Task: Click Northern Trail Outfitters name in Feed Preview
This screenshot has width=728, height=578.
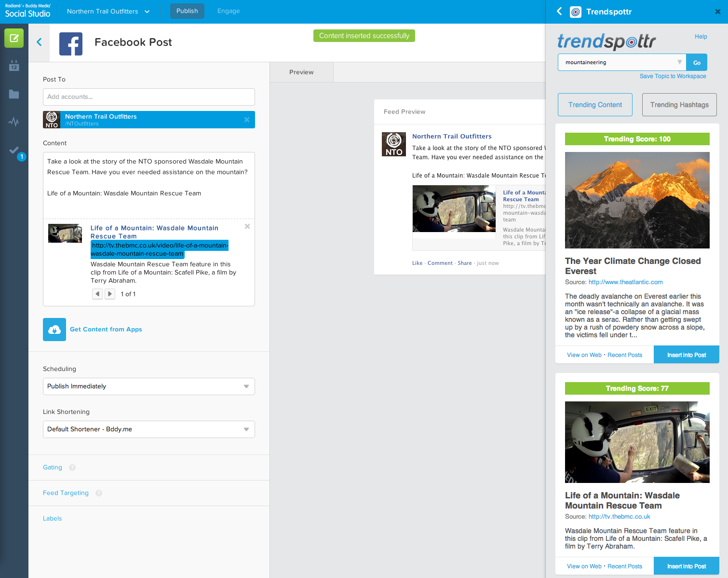Action: pos(452,137)
